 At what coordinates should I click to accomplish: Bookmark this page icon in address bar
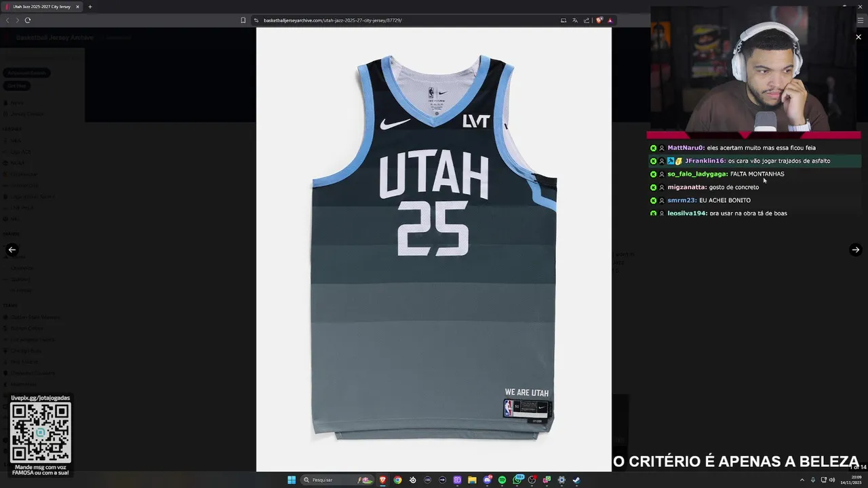click(243, 20)
